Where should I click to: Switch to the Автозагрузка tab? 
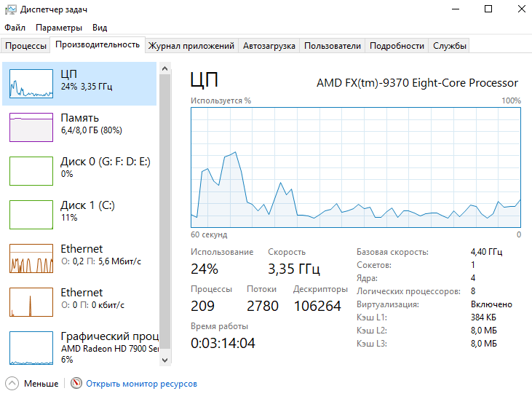[x=269, y=46]
